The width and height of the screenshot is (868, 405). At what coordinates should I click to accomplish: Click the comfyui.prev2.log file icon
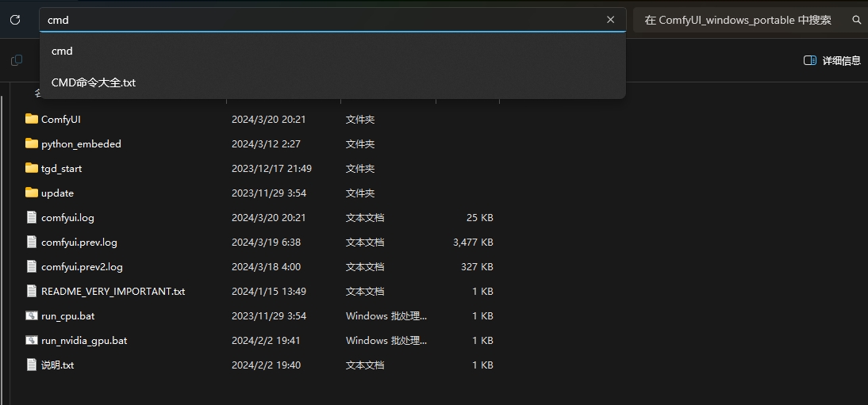tap(32, 266)
